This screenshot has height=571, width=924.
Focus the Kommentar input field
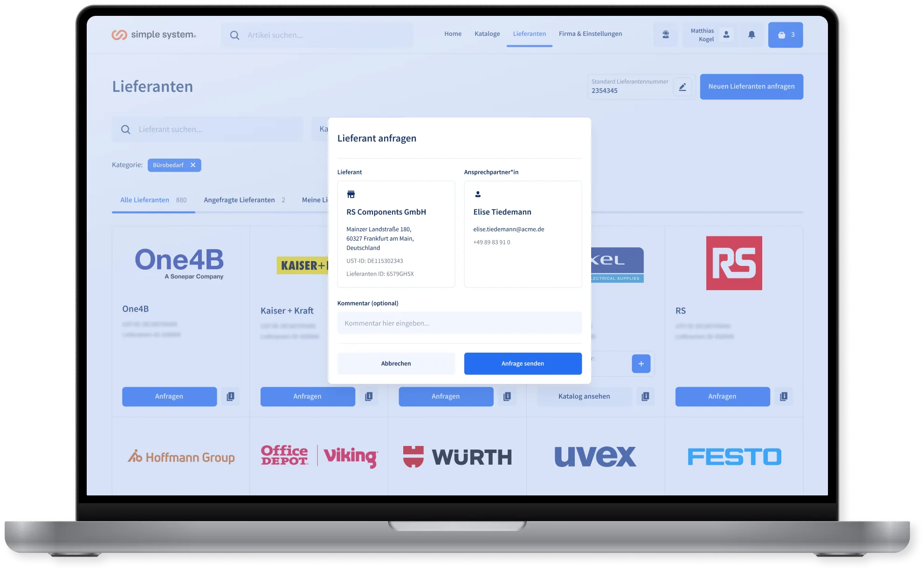[459, 323]
